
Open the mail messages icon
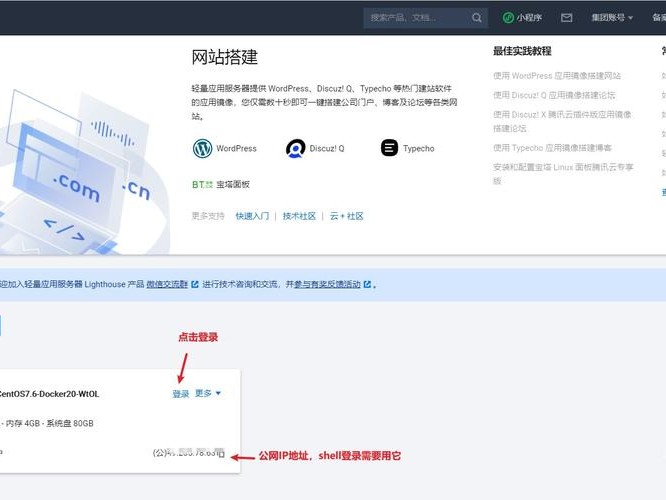(567, 17)
